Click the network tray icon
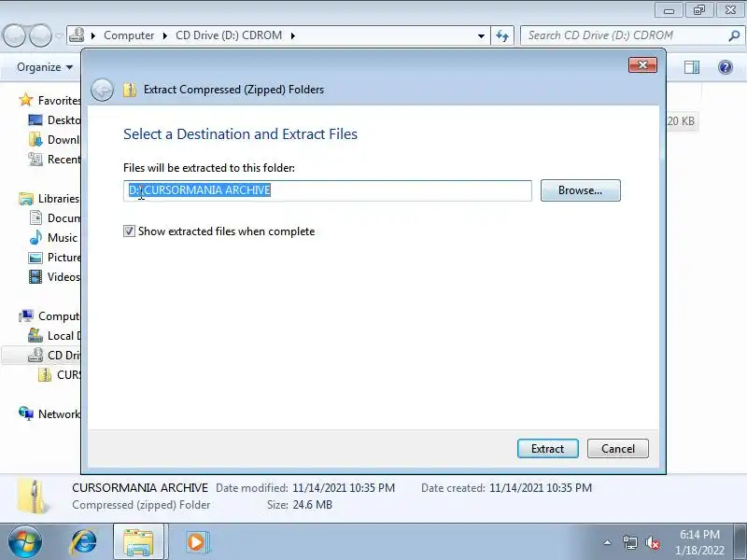The image size is (747, 560). [629, 542]
